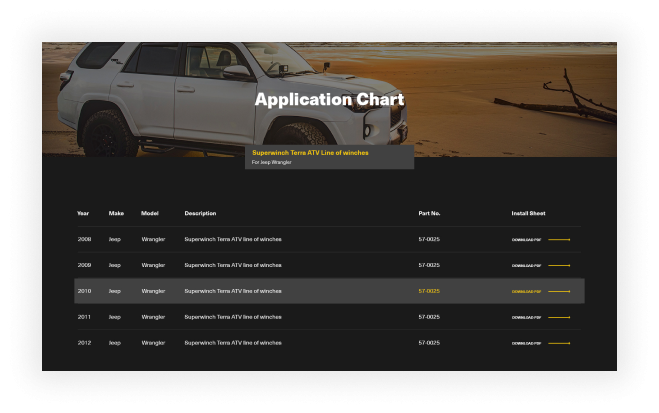Select part number 57-0025 in 2011 row
Screen dimensions: 659x413
pos(429,317)
